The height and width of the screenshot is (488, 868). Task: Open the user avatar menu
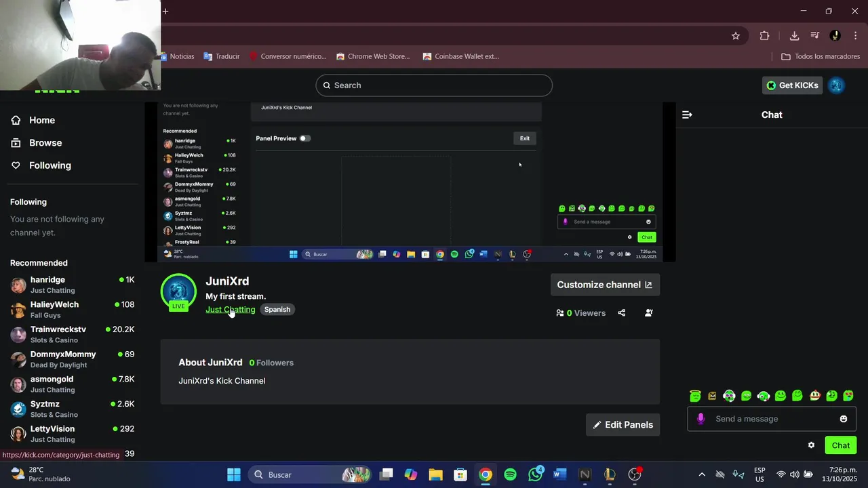coord(836,85)
